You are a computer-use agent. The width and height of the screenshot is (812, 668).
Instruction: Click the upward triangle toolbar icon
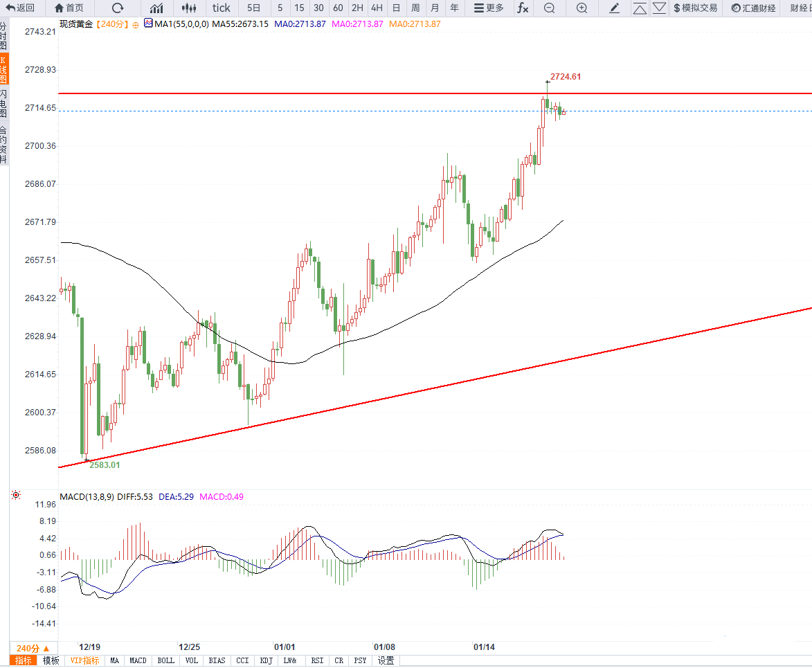click(640, 8)
